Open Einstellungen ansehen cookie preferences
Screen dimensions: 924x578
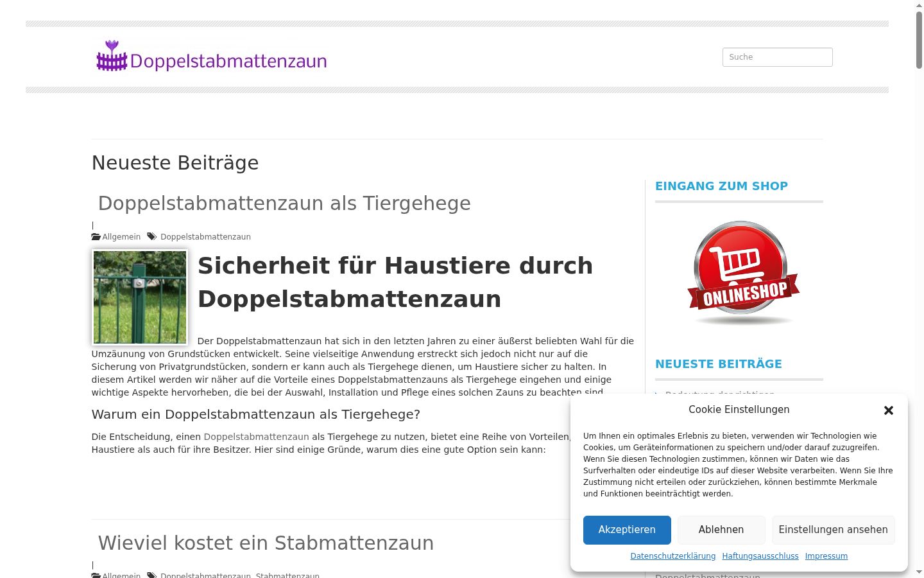click(833, 530)
